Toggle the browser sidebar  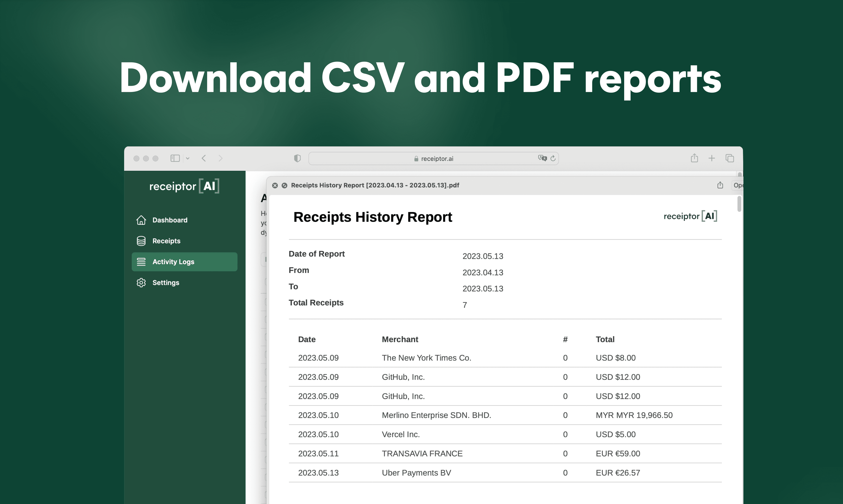(x=175, y=158)
